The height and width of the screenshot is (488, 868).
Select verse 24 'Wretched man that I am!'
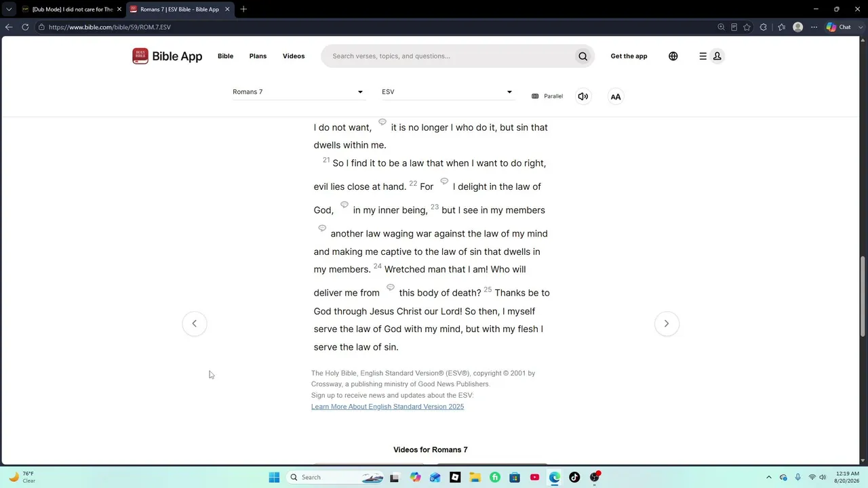pyautogui.click(x=436, y=269)
